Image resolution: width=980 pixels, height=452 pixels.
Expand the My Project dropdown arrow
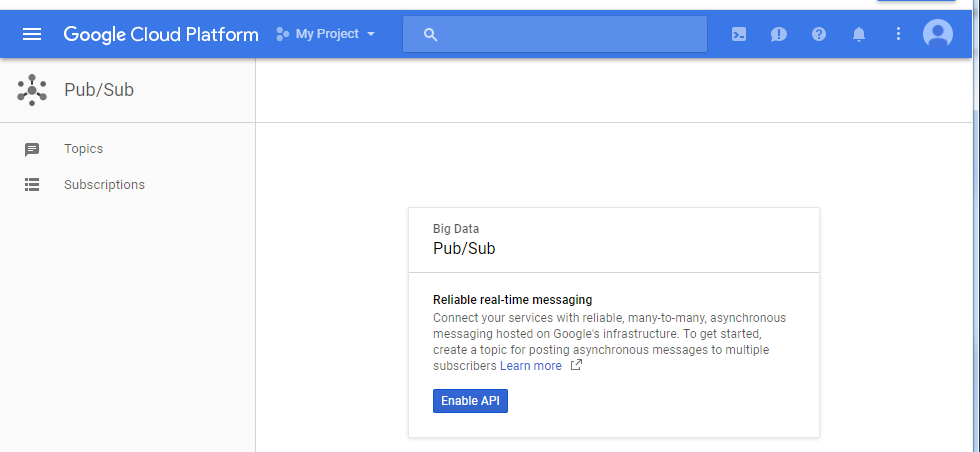pyautogui.click(x=371, y=34)
